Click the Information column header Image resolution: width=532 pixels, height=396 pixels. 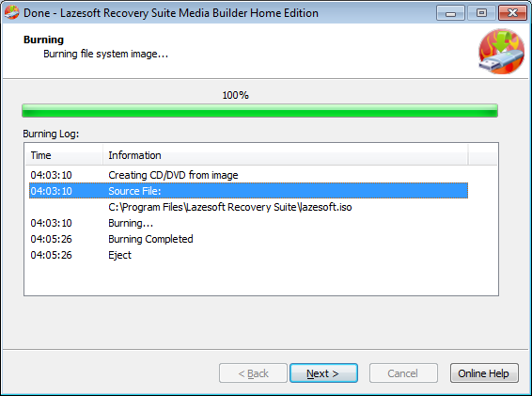click(286, 155)
